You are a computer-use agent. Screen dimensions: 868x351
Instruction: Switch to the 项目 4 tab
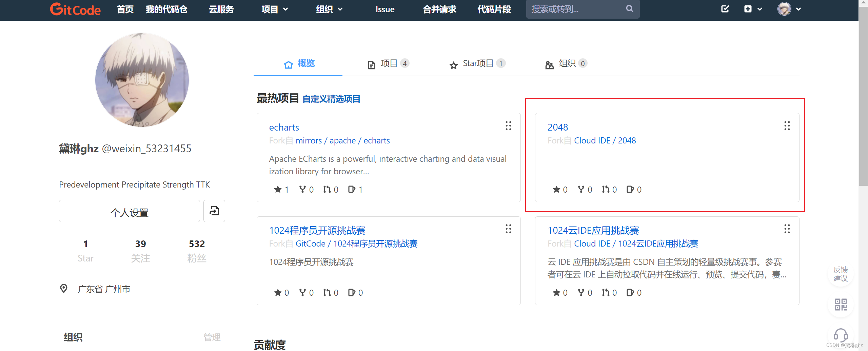tap(389, 64)
